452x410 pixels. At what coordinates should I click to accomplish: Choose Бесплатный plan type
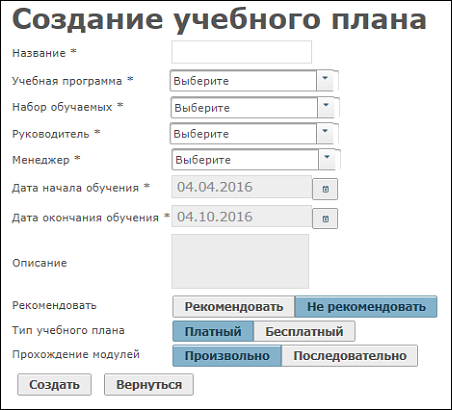point(304,331)
